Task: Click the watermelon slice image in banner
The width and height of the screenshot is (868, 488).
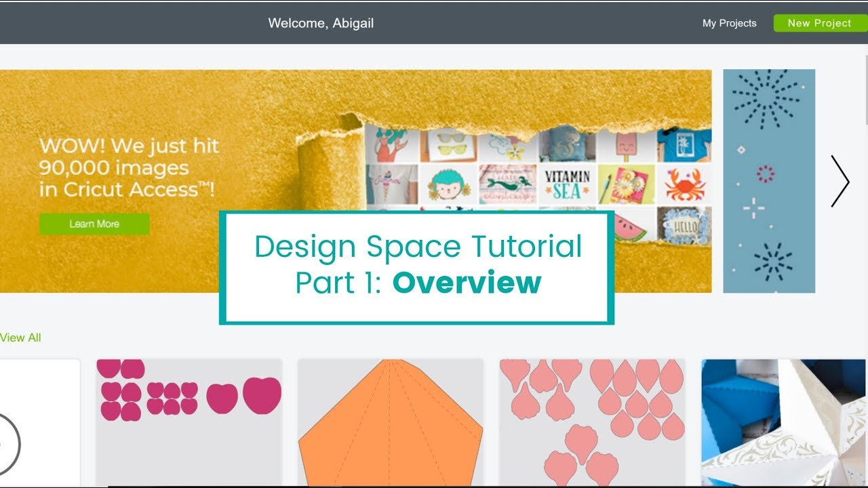Action: click(x=625, y=224)
